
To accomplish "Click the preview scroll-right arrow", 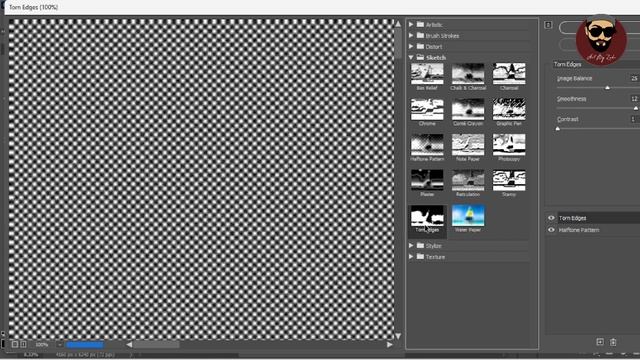I will click(390, 344).
